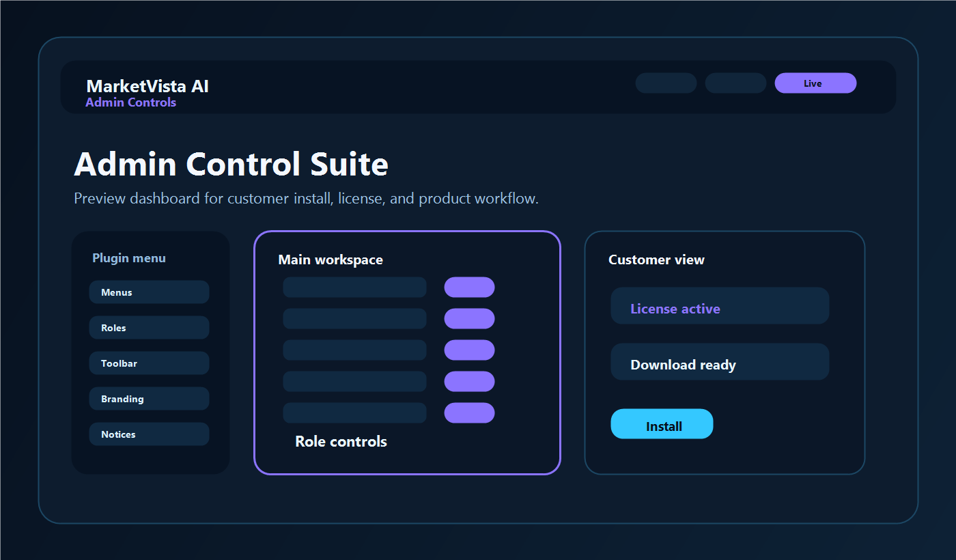This screenshot has height=560, width=956.
Task: Toggle the purple pill just above Role controls
Action: coord(469,413)
